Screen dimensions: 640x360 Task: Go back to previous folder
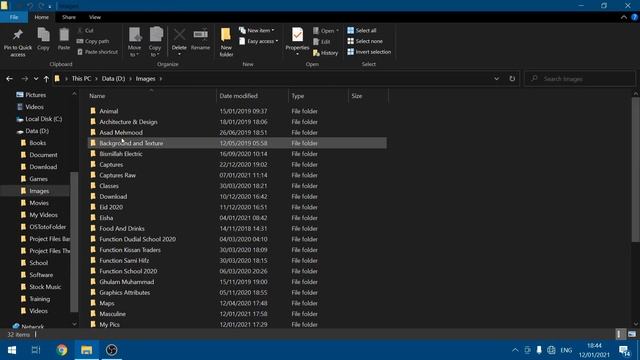coord(9,79)
